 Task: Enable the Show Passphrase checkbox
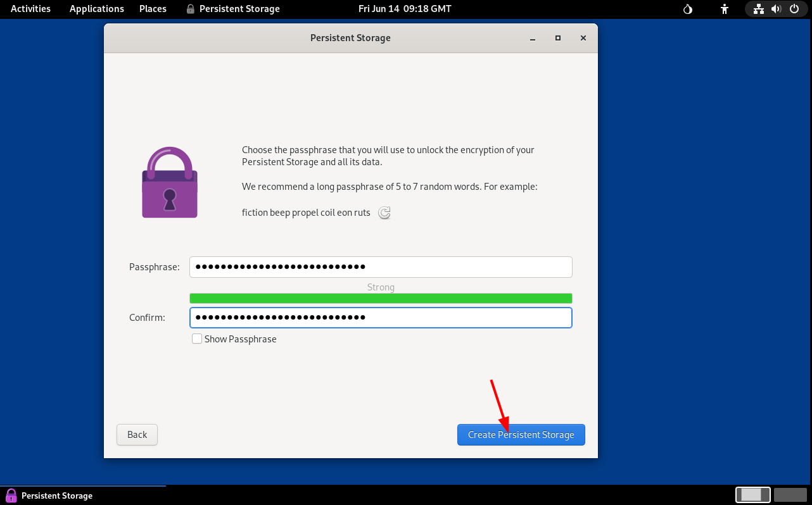197,339
